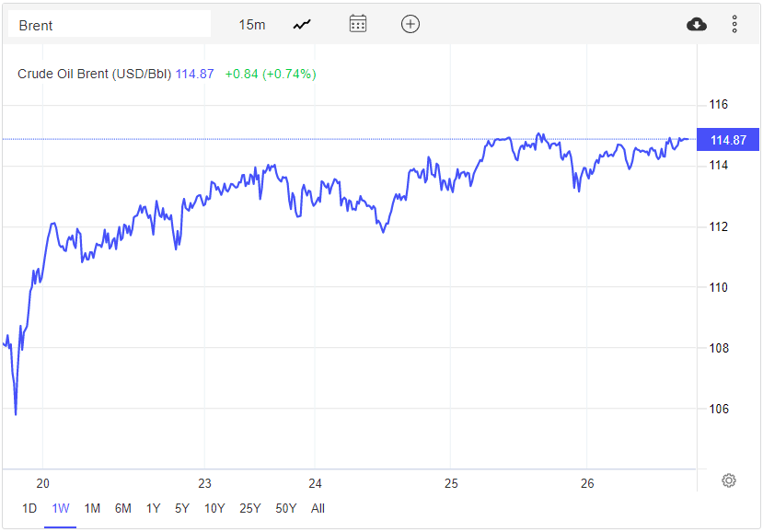
Task: Open the chart type line icon
Action: (x=302, y=25)
